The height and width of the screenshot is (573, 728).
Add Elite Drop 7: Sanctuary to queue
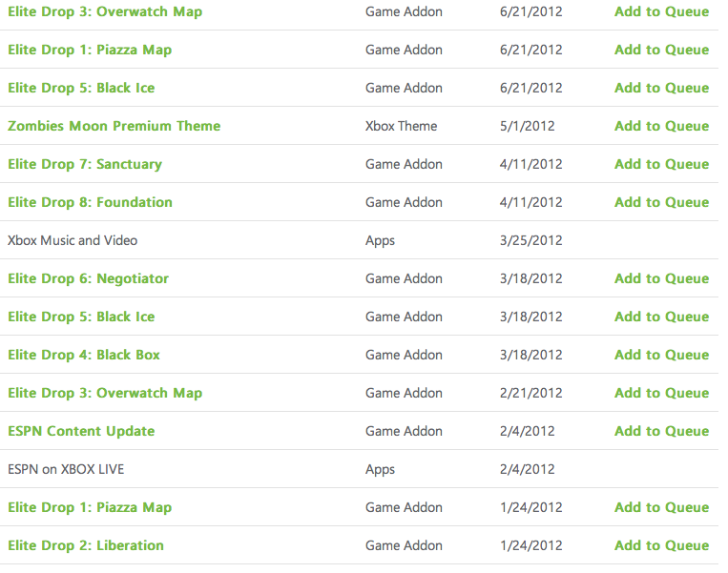point(661,164)
